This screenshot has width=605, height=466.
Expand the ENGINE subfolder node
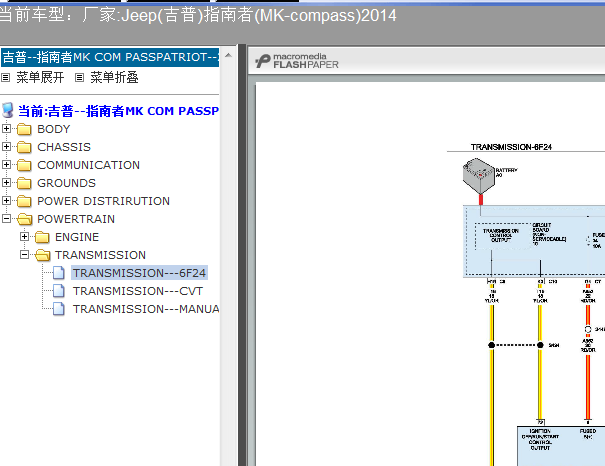[x=24, y=236]
